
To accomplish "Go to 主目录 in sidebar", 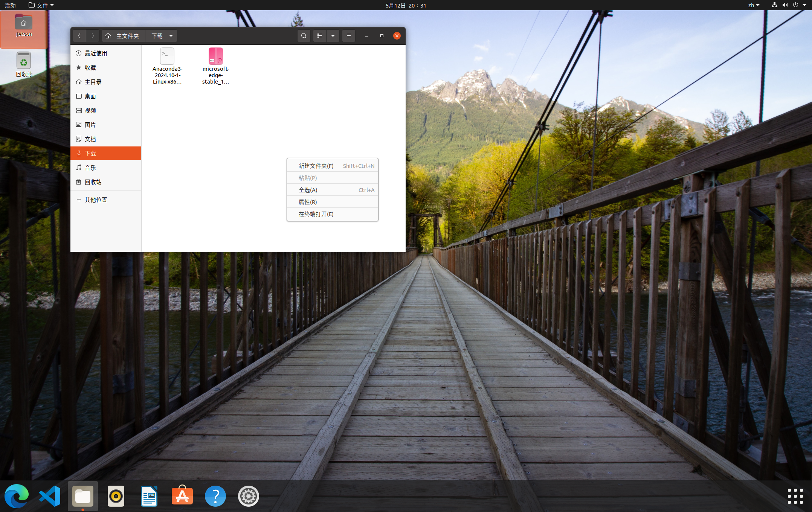I will [x=106, y=82].
